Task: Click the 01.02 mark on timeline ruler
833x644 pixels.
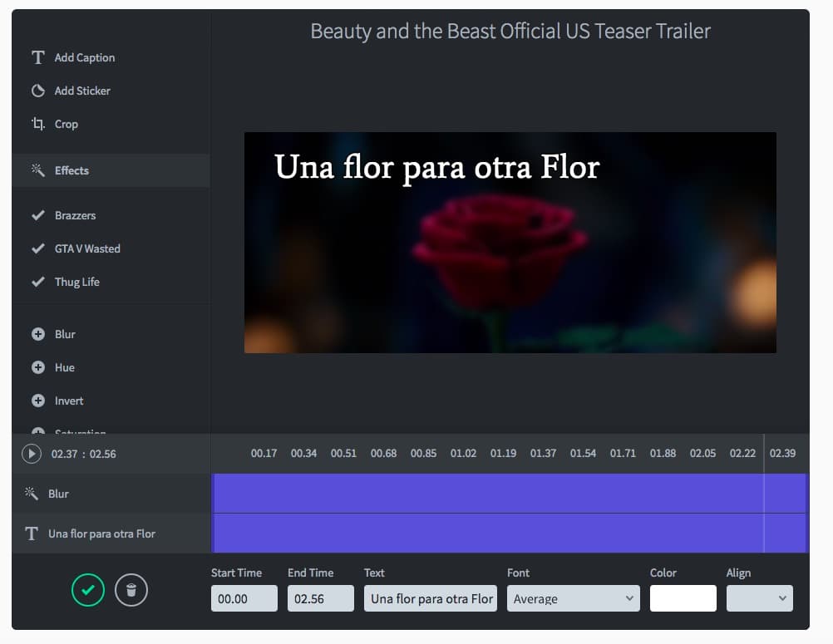Action: pos(463,454)
